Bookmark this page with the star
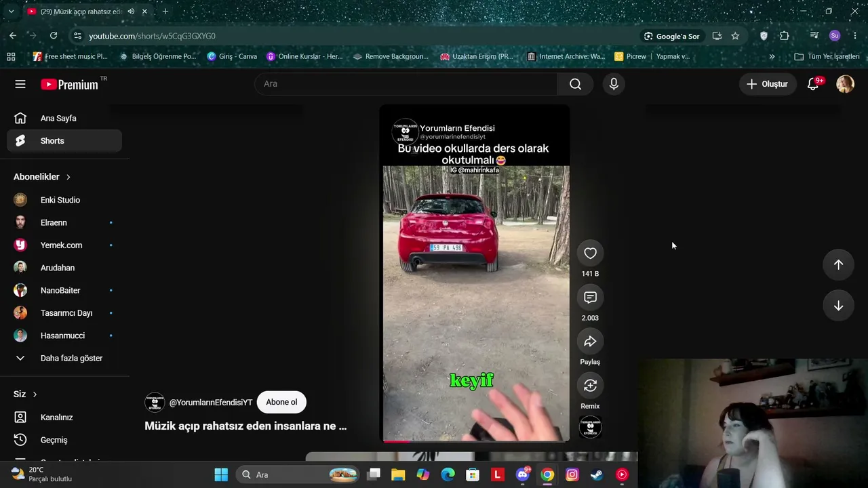 [735, 36]
